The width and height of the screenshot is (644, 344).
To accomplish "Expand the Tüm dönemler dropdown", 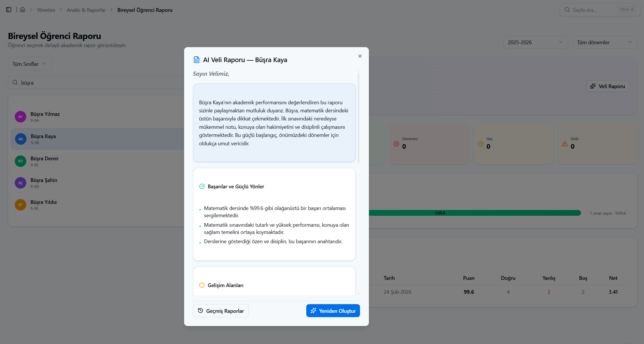I will pyautogui.click(x=605, y=42).
